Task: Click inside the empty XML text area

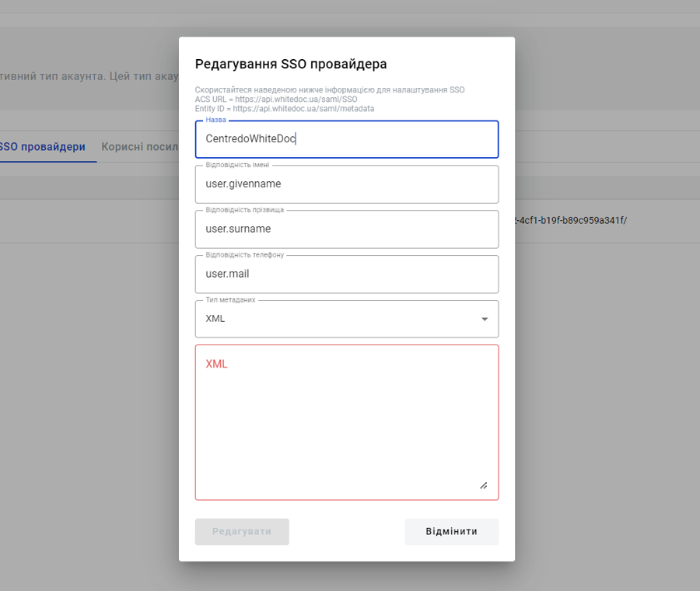Action: (346, 428)
